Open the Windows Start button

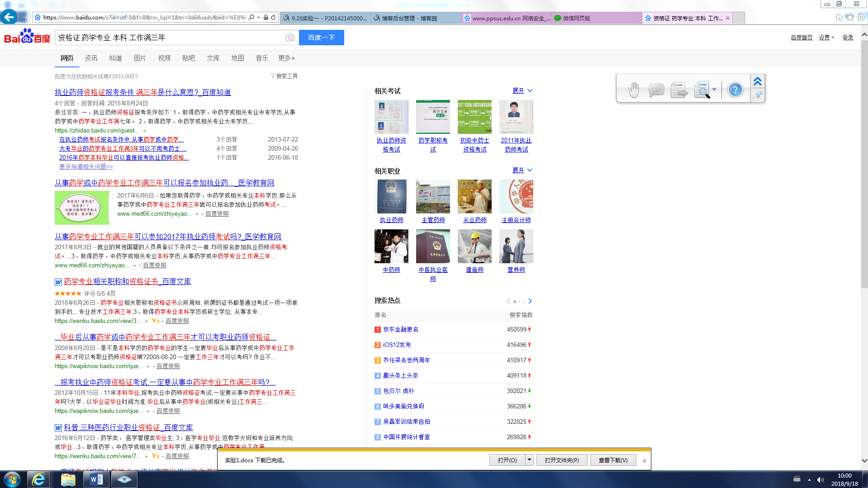tap(12, 479)
